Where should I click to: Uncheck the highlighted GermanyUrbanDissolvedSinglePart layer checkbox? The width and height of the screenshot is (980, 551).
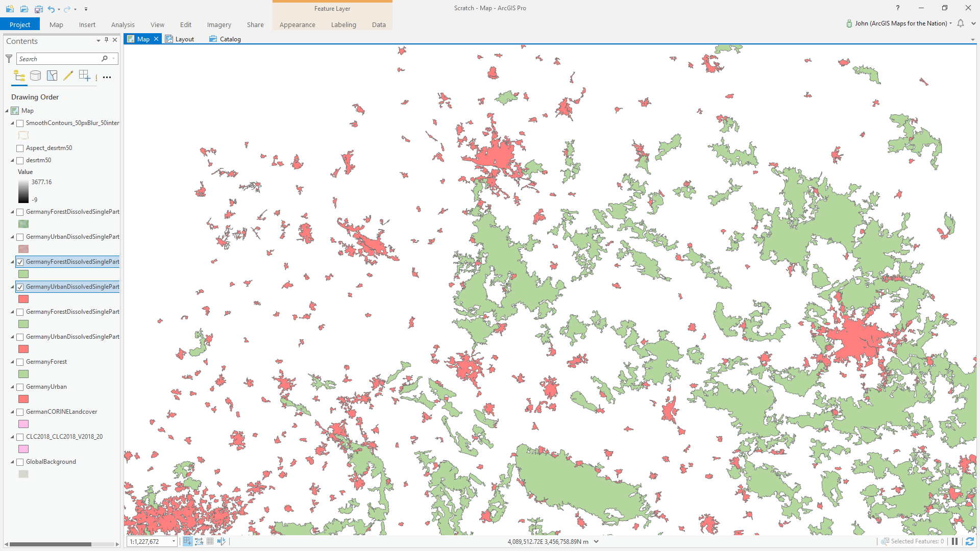tap(20, 287)
